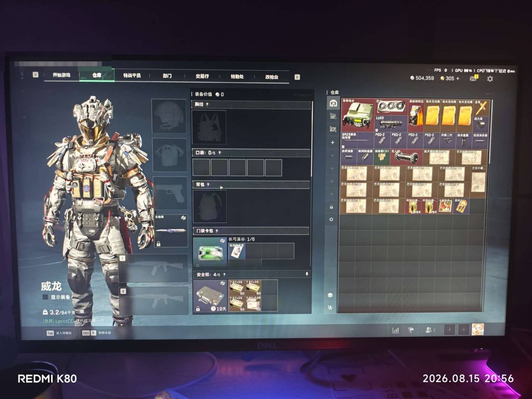Show help for 背包 section
532x399 pixels.
pyautogui.click(x=208, y=184)
